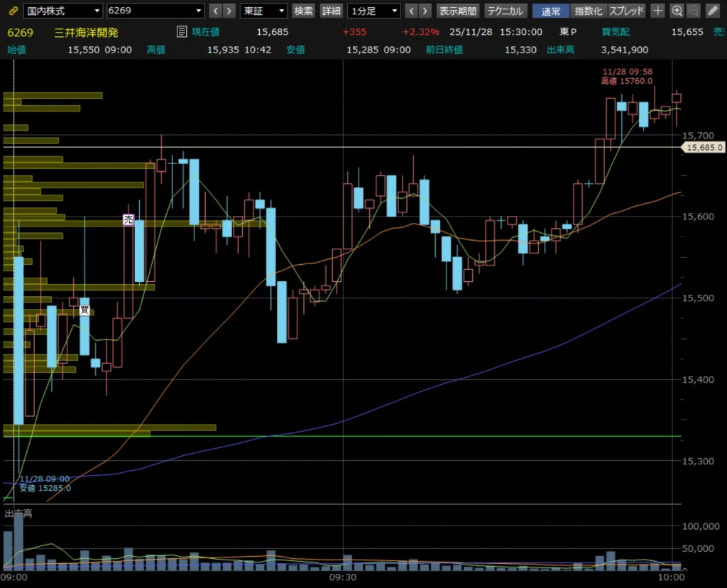Select the pencil drawing tool
This screenshot has height=588, width=727.
[711, 11]
